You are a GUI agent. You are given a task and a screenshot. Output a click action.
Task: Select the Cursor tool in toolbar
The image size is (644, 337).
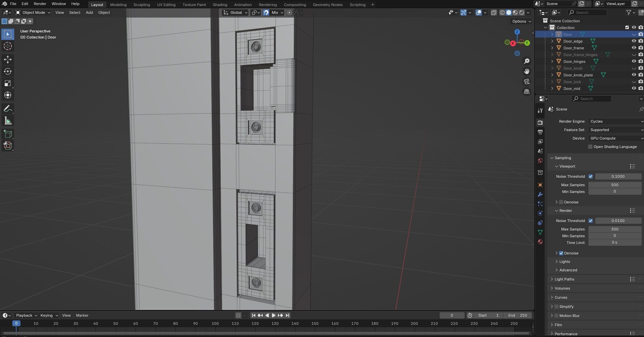point(8,46)
